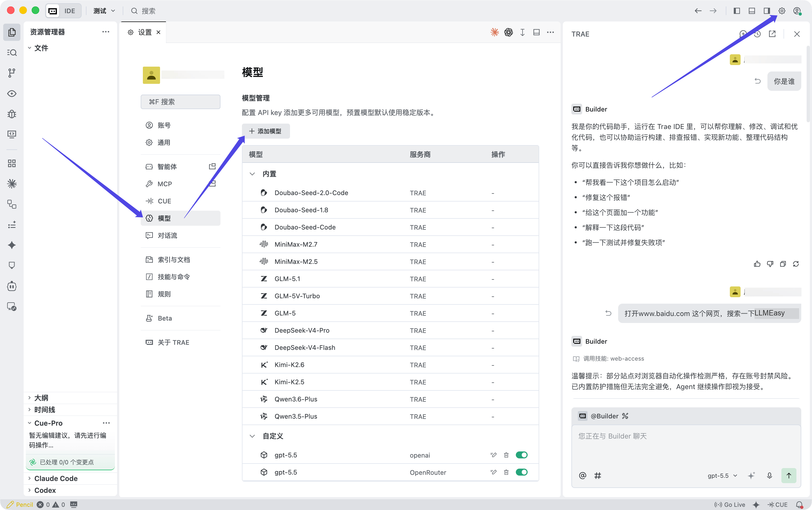Click the orange Claude icon in editor toolbar
This screenshot has height=510, width=812.
click(x=495, y=32)
